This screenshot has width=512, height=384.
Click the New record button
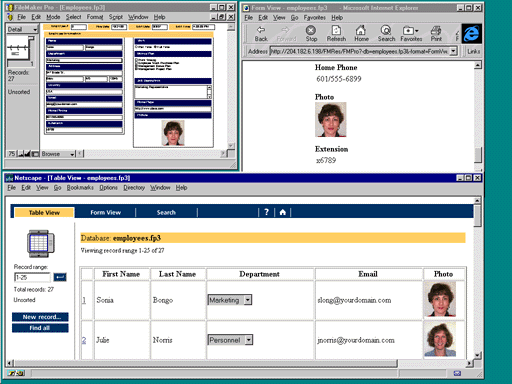click(40, 317)
